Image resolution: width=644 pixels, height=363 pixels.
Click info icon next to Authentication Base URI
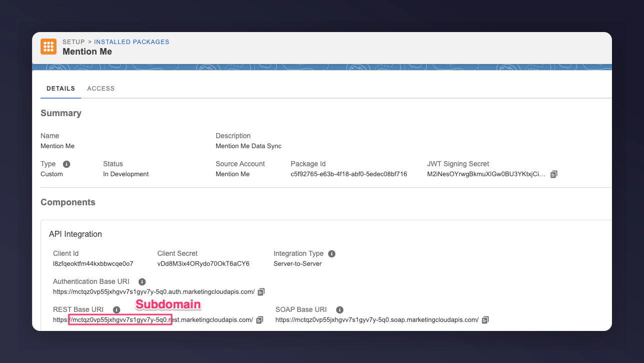(142, 282)
